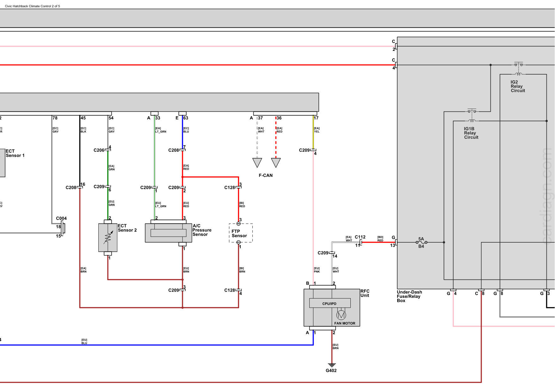Click the dashed FTP Sensor box
The height and width of the screenshot is (392, 555).
pyautogui.click(x=241, y=233)
